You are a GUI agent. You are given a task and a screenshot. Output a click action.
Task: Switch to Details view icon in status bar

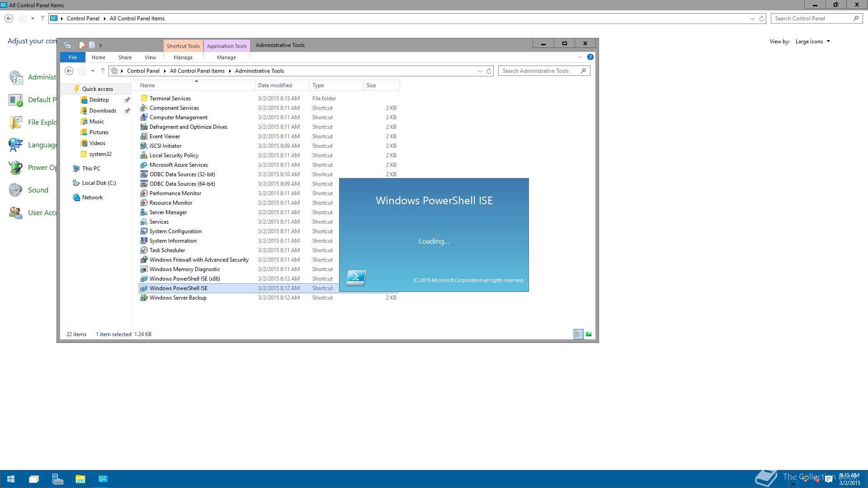click(579, 334)
